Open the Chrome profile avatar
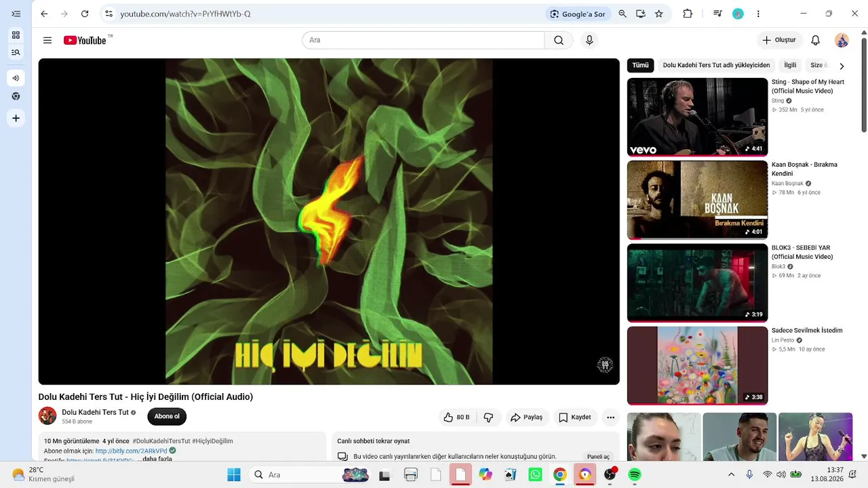The width and height of the screenshot is (868, 488). (738, 14)
